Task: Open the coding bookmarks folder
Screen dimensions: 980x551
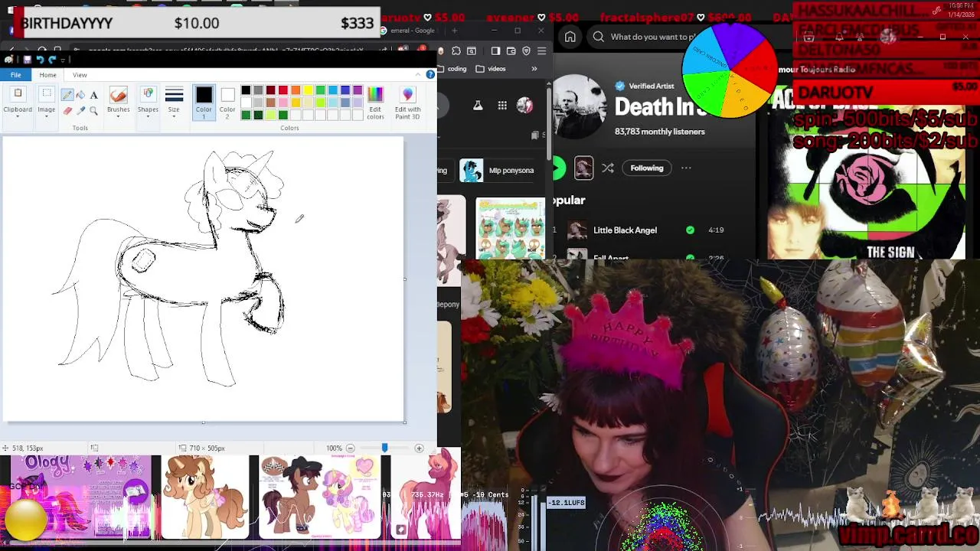Action: pos(452,68)
